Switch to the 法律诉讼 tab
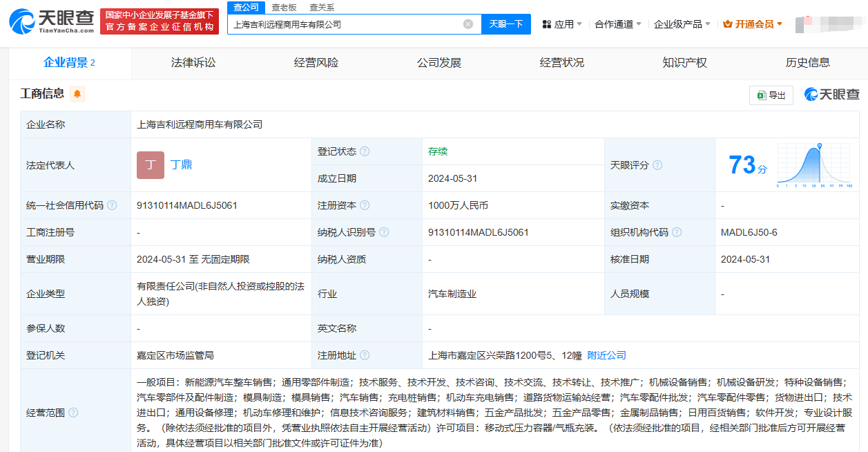 [193, 63]
